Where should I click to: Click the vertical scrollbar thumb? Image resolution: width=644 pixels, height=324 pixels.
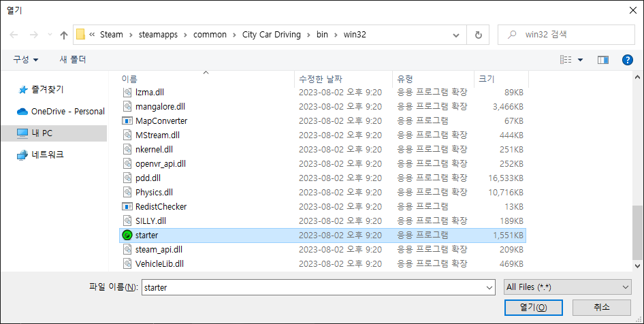pos(637,232)
